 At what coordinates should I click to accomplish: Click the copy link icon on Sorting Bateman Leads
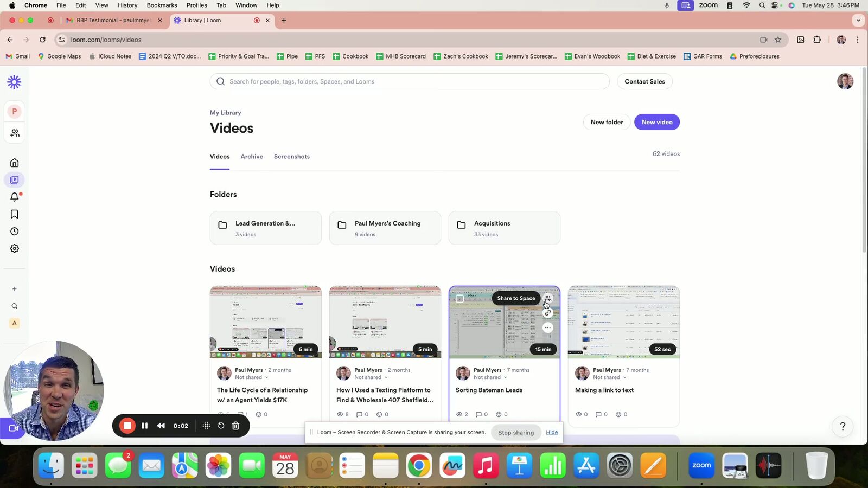coord(548,313)
